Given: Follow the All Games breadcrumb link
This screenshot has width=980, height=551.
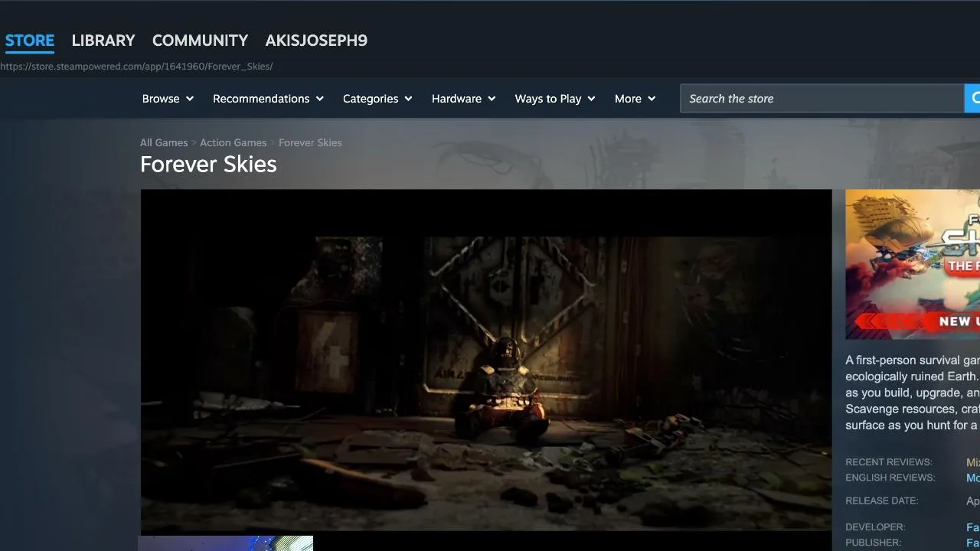Looking at the screenshot, I should click(164, 142).
